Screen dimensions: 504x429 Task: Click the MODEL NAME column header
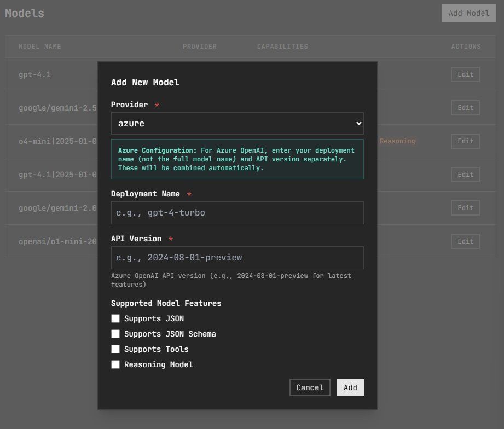click(40, 47)
